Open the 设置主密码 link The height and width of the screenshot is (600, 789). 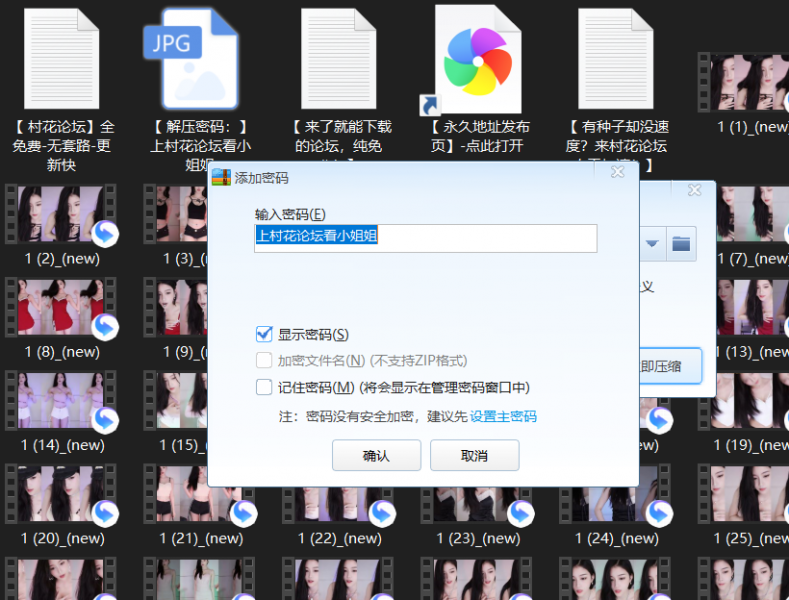click(503, 416)
